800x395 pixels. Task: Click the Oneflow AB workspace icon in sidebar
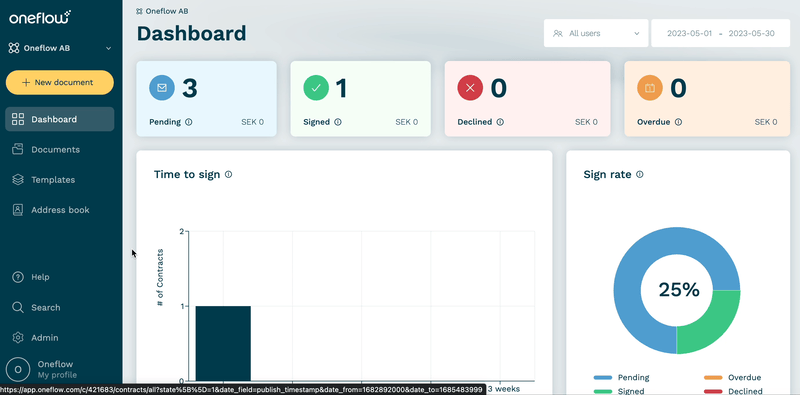click(14, 48)
